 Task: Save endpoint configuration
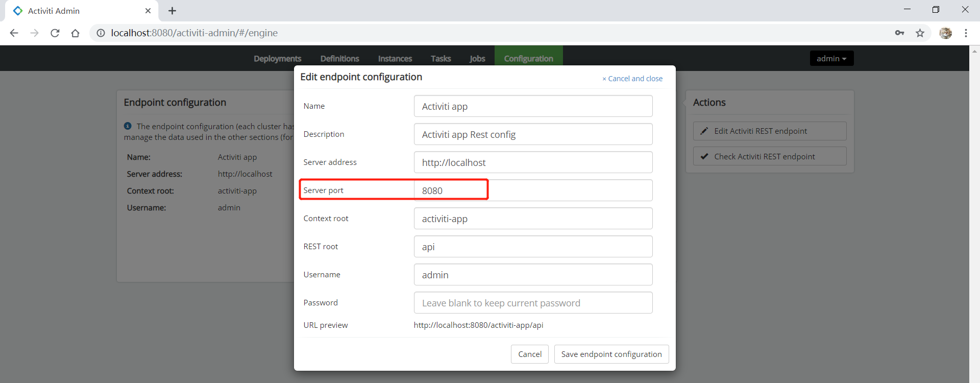click(x=611, y=354)
